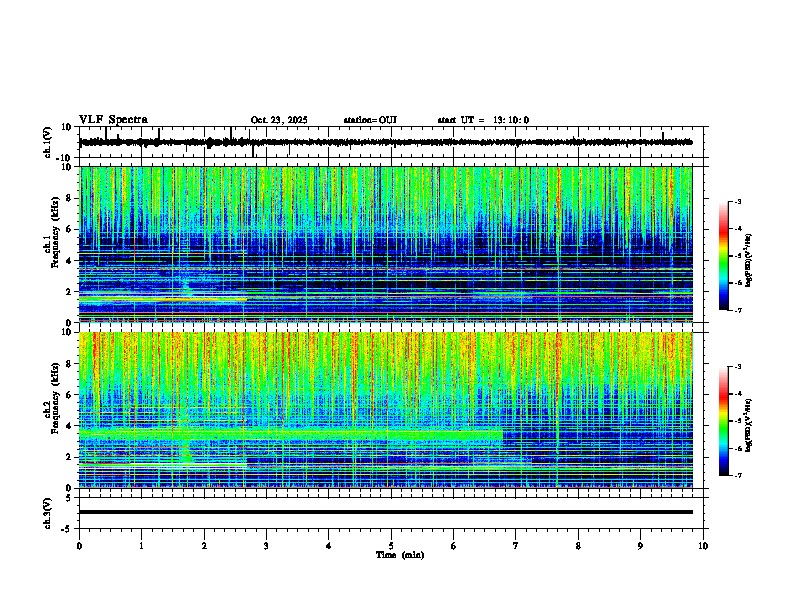Click the -3 tick label on ch.1 colorbar
Screen dimensions: 792x612
point(737,202)
